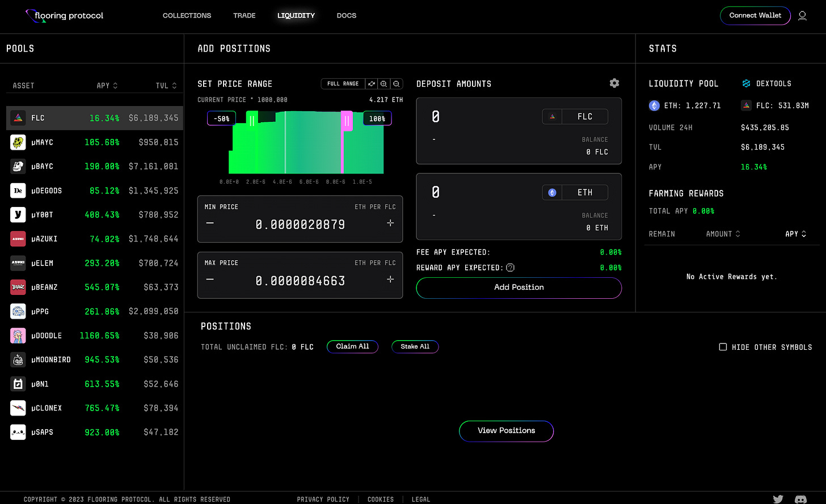Open the FLC token selector
Viewport: 826px width, 504px height.
[575, 116]
